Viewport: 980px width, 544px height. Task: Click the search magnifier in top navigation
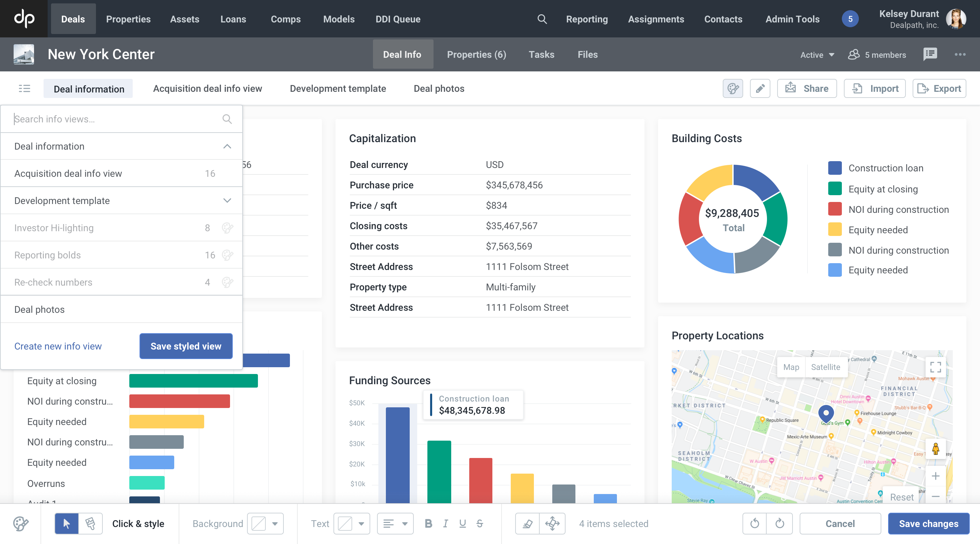[542, 19]
